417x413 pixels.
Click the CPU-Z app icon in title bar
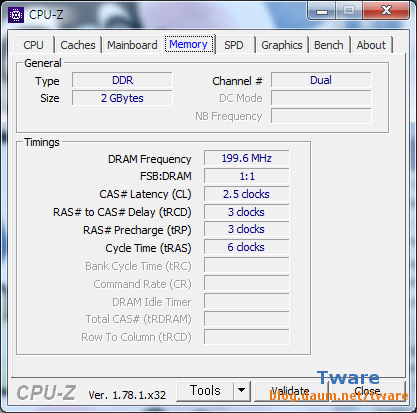(x=16, y=15)
